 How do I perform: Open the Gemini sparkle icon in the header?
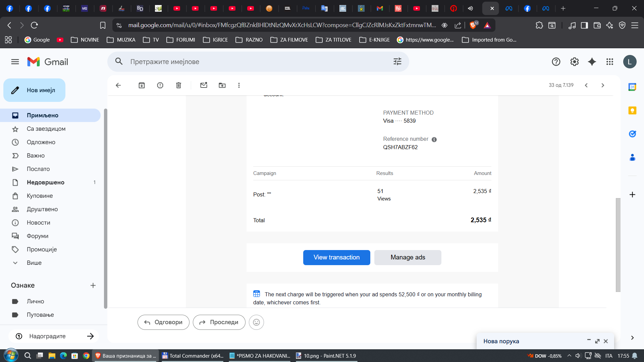tap(592, 62)
